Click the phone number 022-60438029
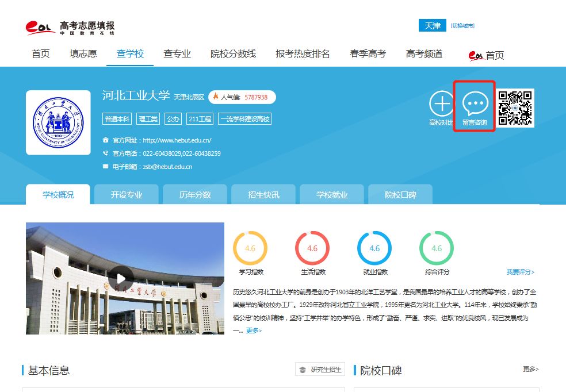This screenshot has width=566, height=392. coord(162,153)
